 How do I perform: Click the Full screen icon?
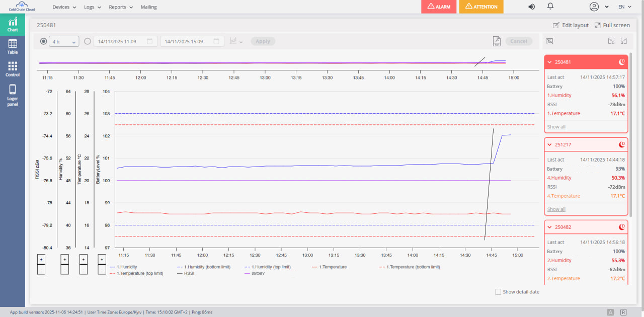[x=598, y=25]
